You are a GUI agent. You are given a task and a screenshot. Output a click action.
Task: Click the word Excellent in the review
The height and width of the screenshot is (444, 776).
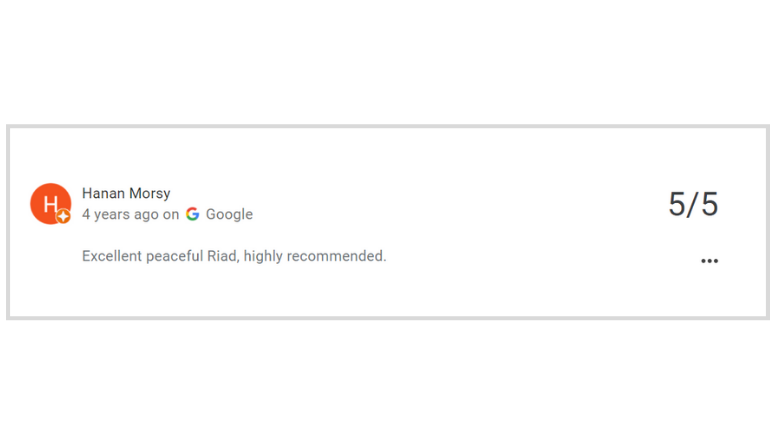[x=112, y=256]
